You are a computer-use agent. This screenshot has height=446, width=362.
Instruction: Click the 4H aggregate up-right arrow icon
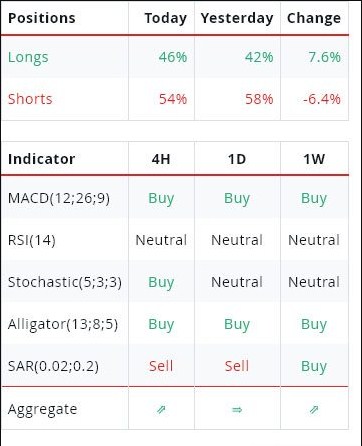click(x=161, y=409)
